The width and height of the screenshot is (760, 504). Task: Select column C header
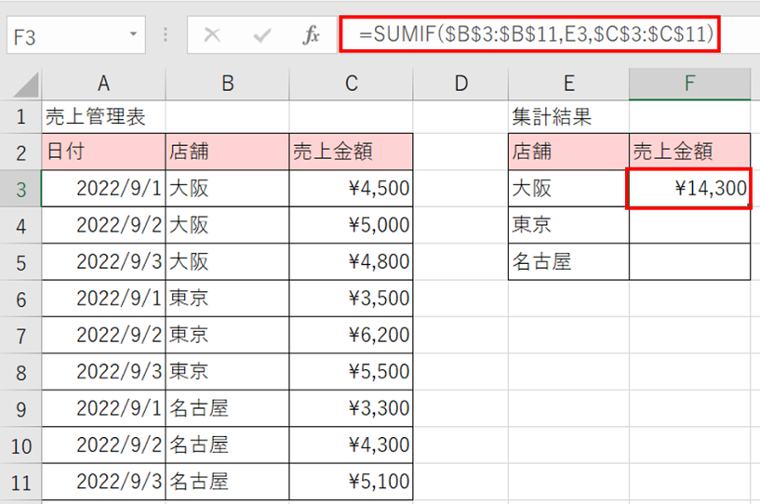pyautogui.click(x=351, y=84)
